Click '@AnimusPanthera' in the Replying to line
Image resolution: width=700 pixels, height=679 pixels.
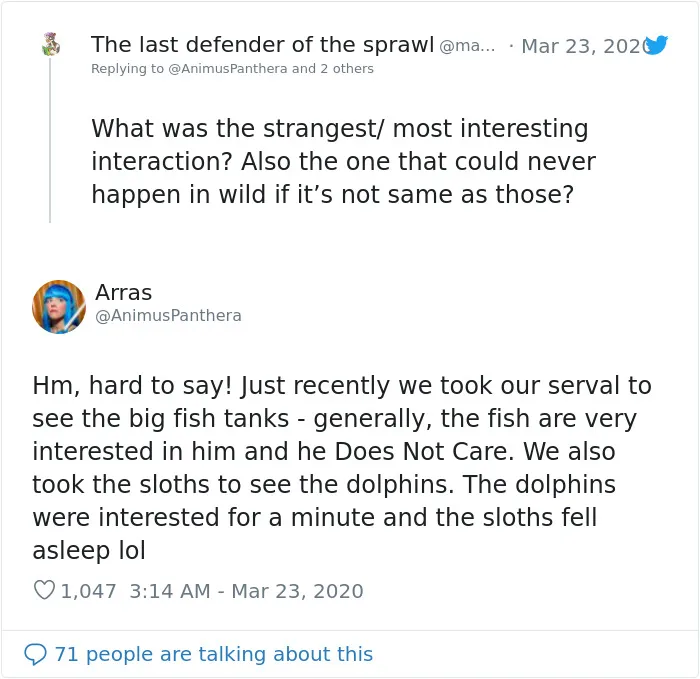click(x=228, y=69)
